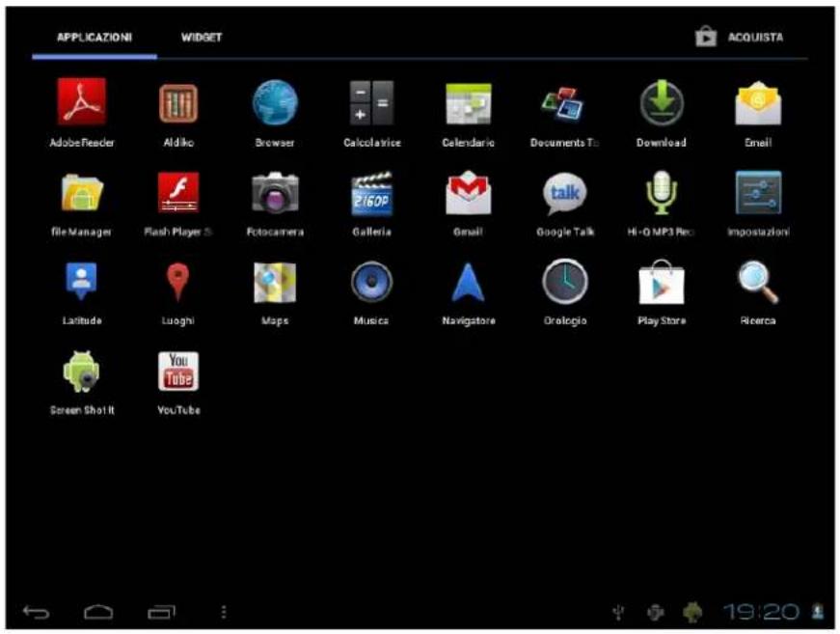
Task: Open the Calcolatrice app
Action: [372, 103]
